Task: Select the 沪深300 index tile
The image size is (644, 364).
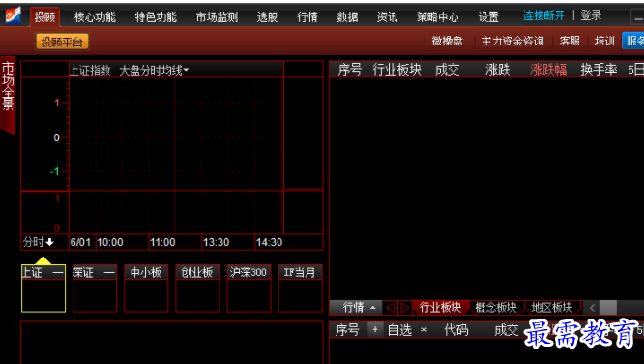Action: coord(249,288)
